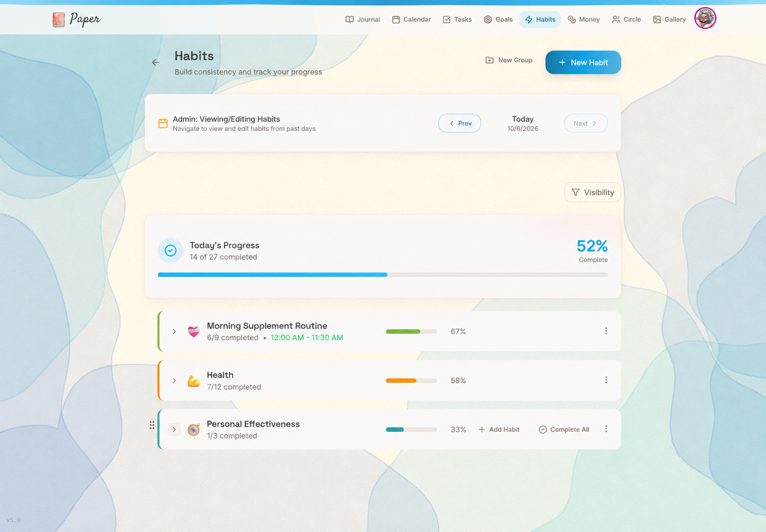Open the Money tab
Screen dimensions: 766x532
tap(584, 19)
